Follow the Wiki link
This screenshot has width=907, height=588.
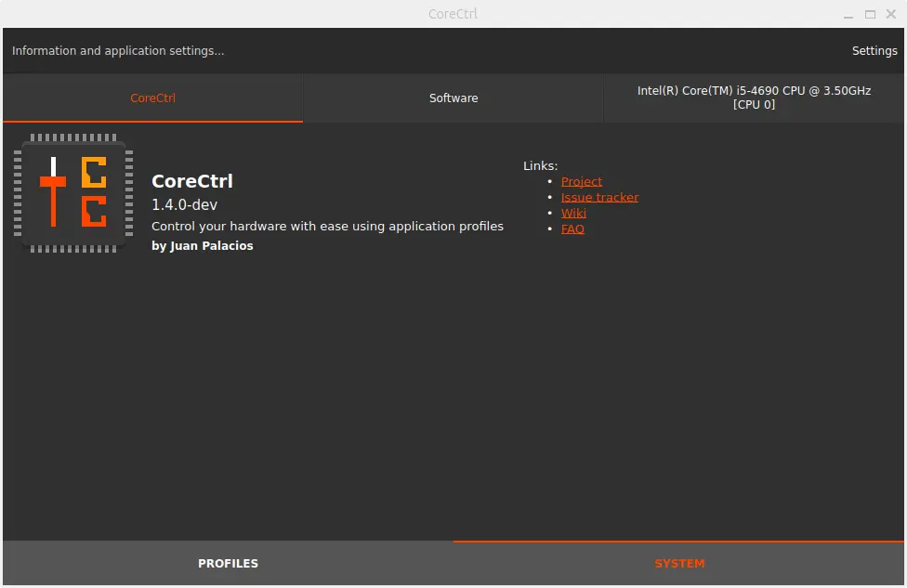coord(573,214)
